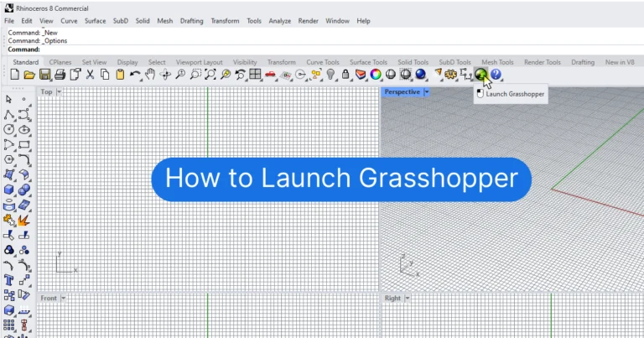The height and width of the screenshot is (338, 644).
Task: Print using the printer icon
Action: pos(60,75)
